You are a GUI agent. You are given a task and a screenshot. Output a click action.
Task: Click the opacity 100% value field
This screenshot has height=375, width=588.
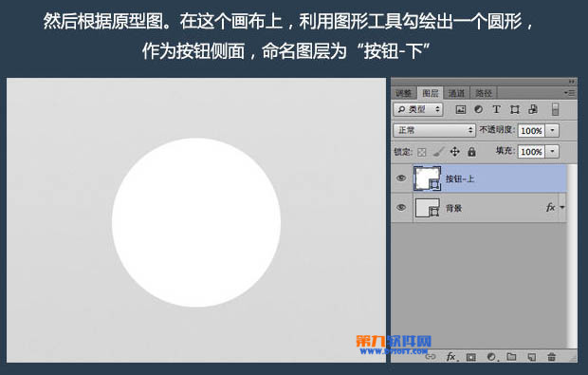(x=531, y=131)
